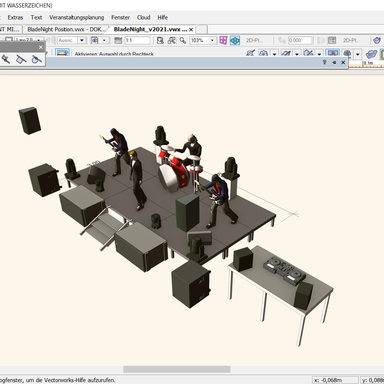This screenshot has height=384, width=384.
Task: Click the horizontal scrollbar thumb
Action: point(177,369)
